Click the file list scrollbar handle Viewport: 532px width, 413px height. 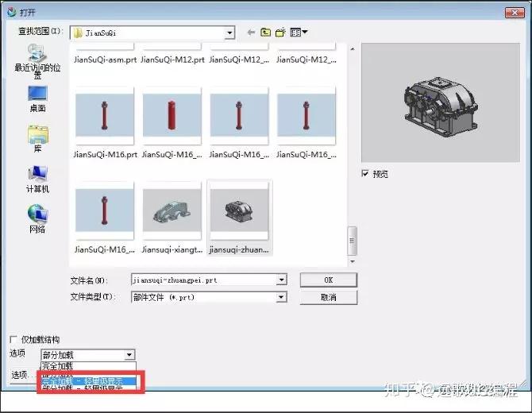(x=353, y=241)
